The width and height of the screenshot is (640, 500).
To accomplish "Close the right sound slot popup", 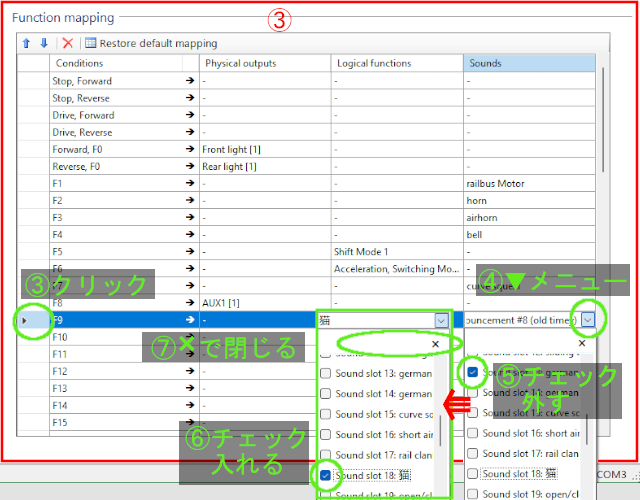I will click(582, 343).
